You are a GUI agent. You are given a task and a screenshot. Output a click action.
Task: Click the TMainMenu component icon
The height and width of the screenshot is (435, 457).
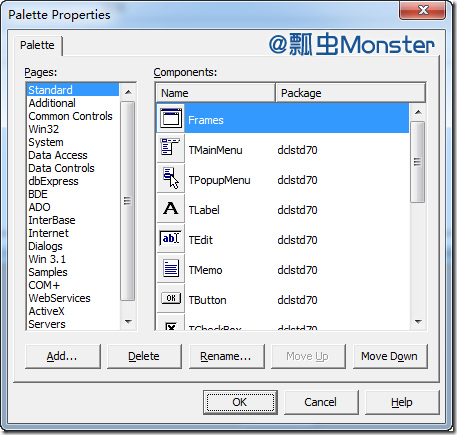coord(171,148)
